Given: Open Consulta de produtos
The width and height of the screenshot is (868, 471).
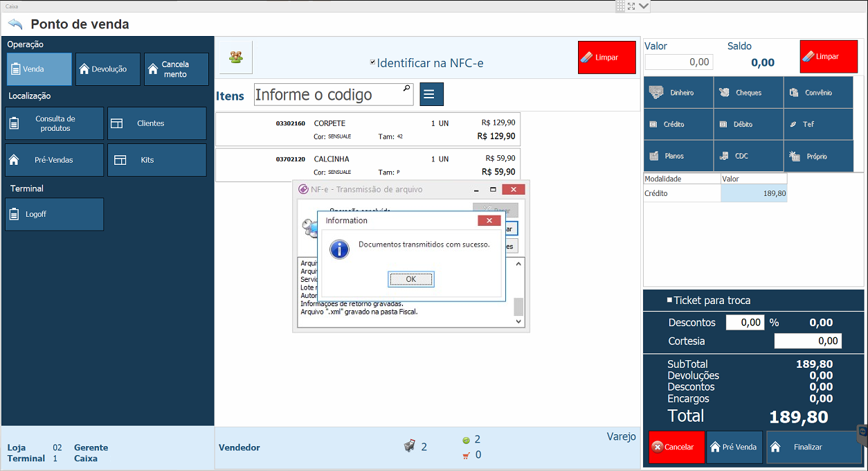Looking at the screenshot, I should [55, 123].
